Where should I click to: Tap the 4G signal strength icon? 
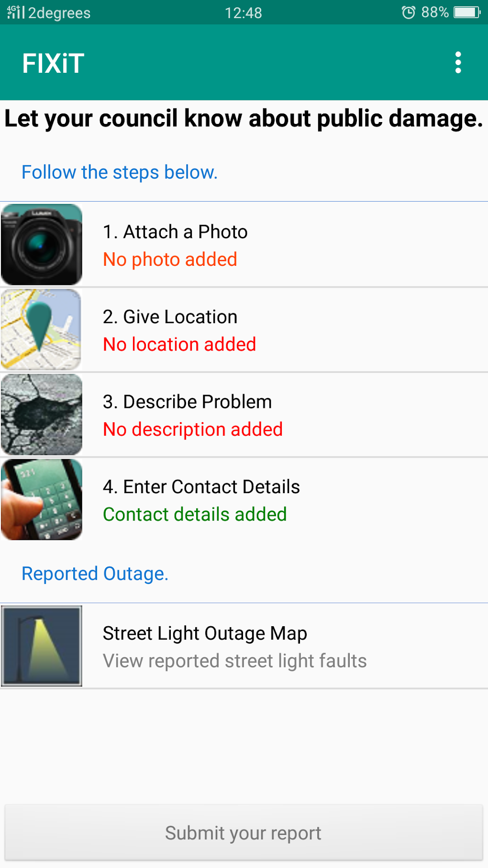[15, 12]
